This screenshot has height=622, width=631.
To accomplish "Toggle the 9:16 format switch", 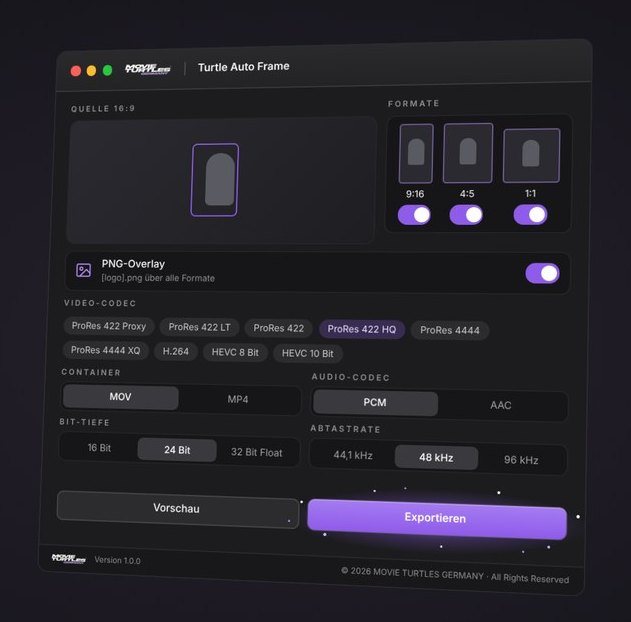I will pos(414,215).
